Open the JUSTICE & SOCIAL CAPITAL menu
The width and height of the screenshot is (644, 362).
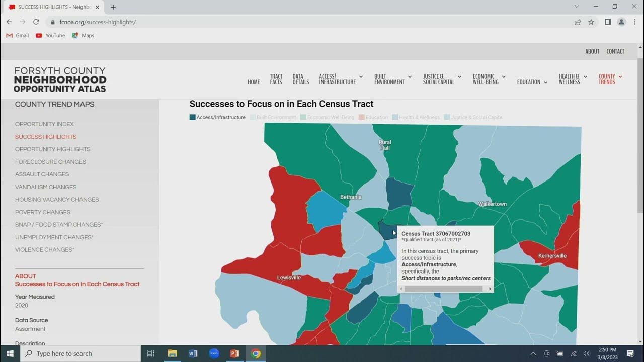(438, 79)
